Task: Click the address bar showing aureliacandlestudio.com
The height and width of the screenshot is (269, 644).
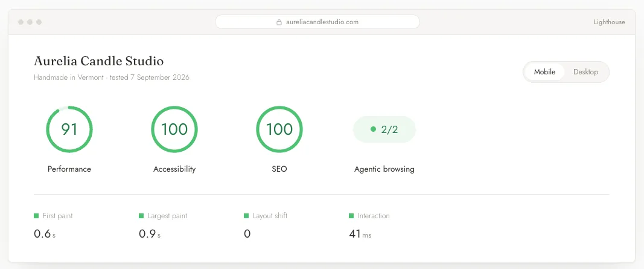Action: pyautogui.click(x=317, y=22)
